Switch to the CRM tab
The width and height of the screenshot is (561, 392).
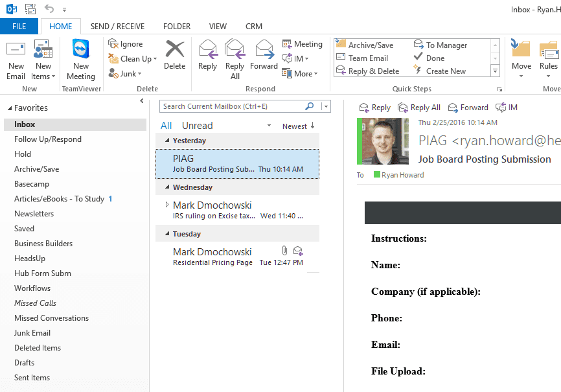click(254, 27)
